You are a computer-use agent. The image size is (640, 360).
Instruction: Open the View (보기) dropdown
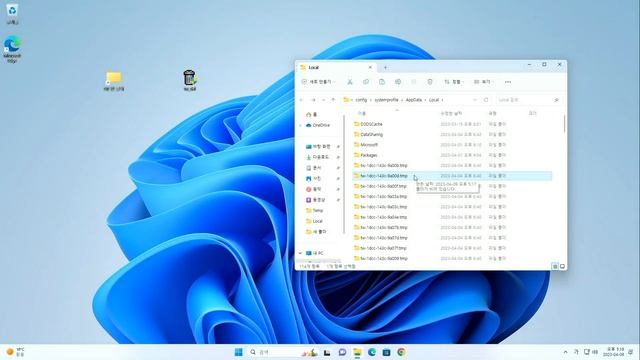[x=483, y=82]
